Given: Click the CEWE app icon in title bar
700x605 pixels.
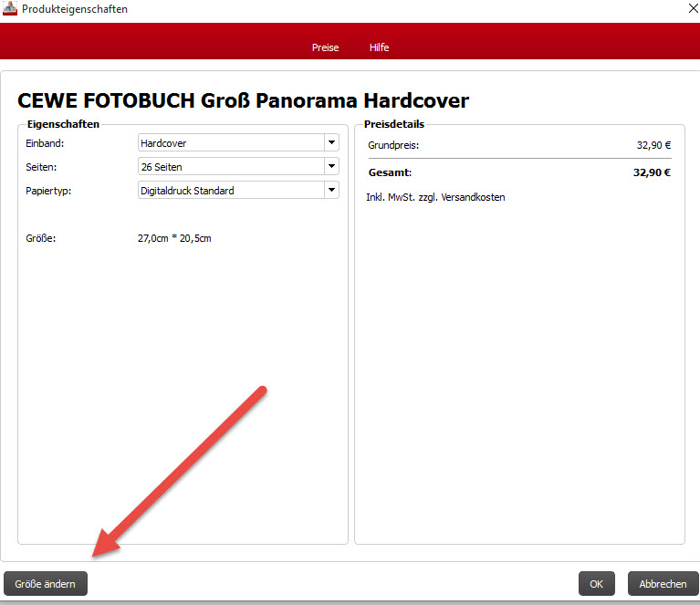Looking at the screenshot, I should click(10, 8).
